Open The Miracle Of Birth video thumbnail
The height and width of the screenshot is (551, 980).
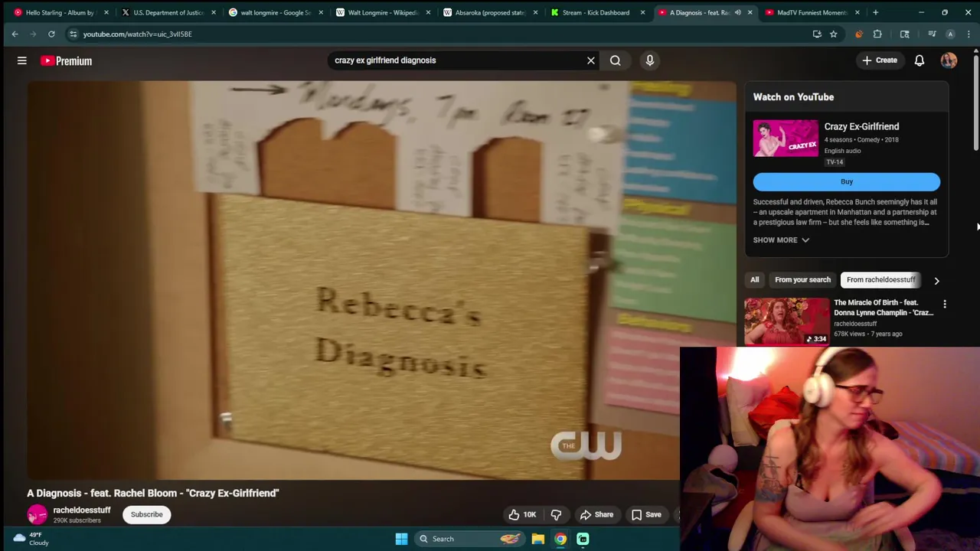pyautogui.click(x=786, y=321)
